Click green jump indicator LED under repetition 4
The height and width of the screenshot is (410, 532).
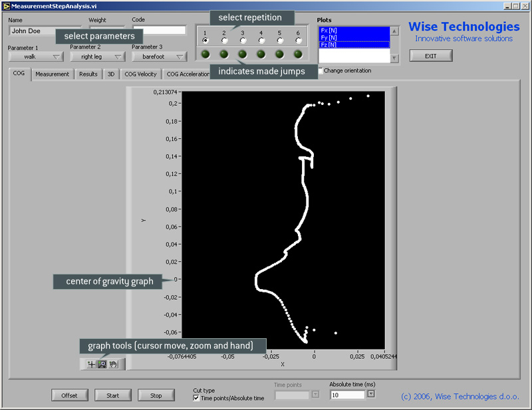pos(261,54)
